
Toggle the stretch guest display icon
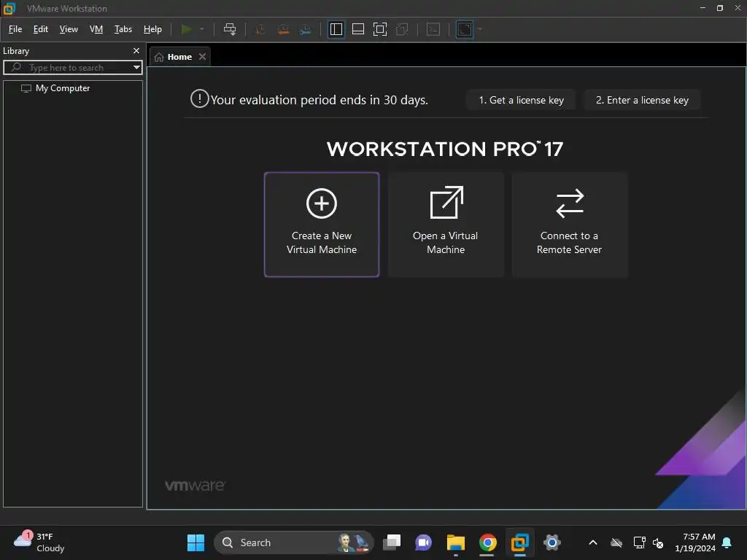click(x=465, y=29)
